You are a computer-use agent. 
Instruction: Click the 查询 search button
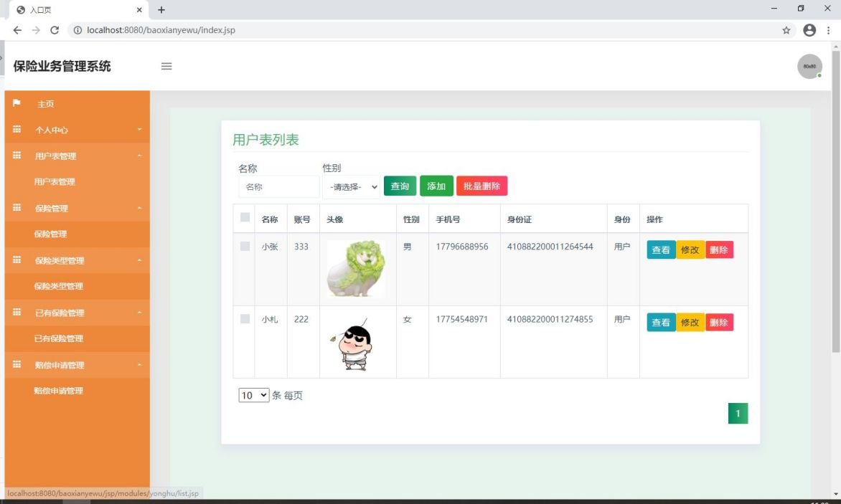400,186
